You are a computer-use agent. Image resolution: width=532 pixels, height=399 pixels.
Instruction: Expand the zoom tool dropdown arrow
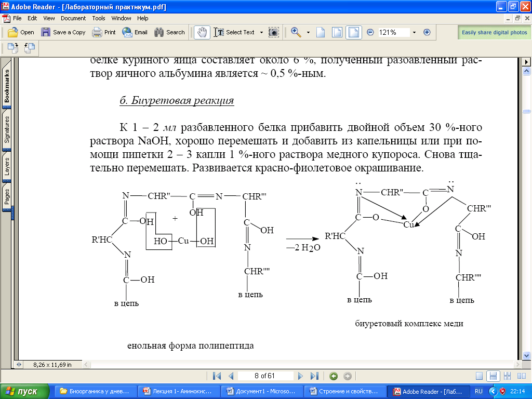[x=308, y=33]
